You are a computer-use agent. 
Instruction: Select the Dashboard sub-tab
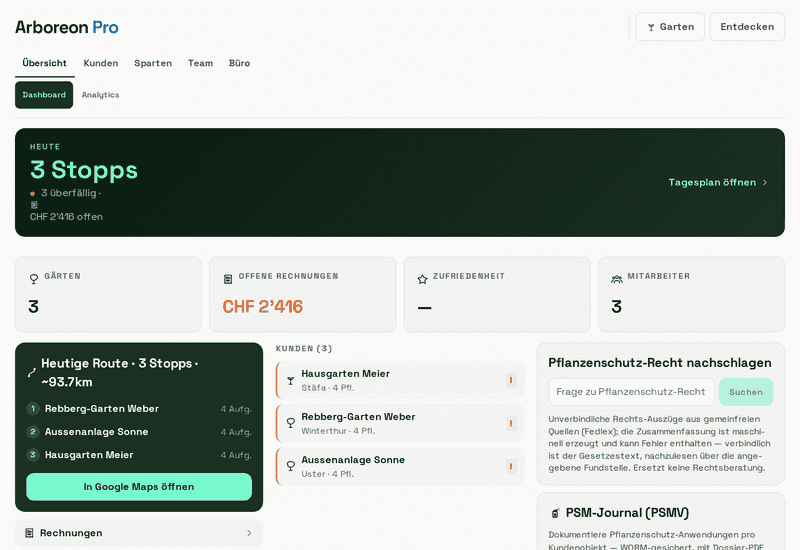tap(44, 95)
